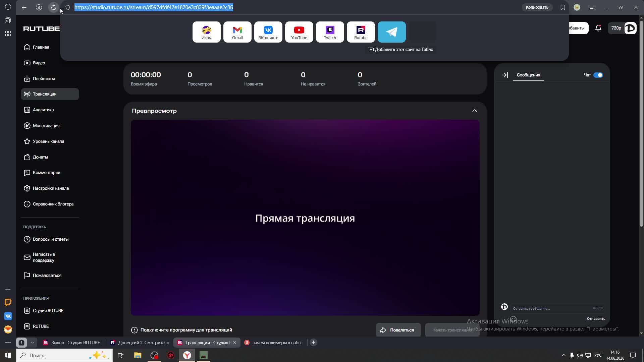Go to Главная in sidebar
644x362 pixels.
[x=50, y=47]
